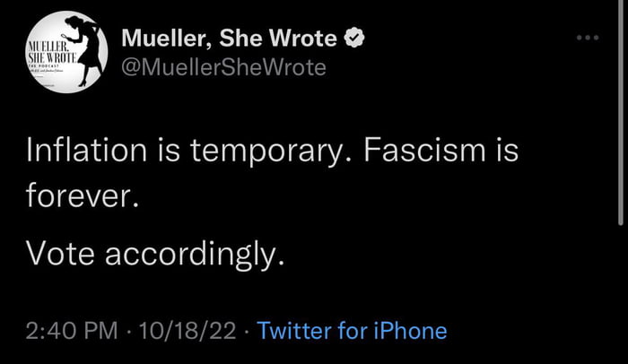
Task: Click "iPhone" in the source label
Action: pos(409,331)
